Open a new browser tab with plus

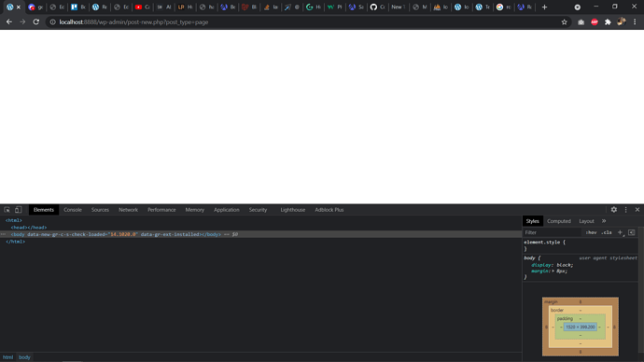[545, 7]
